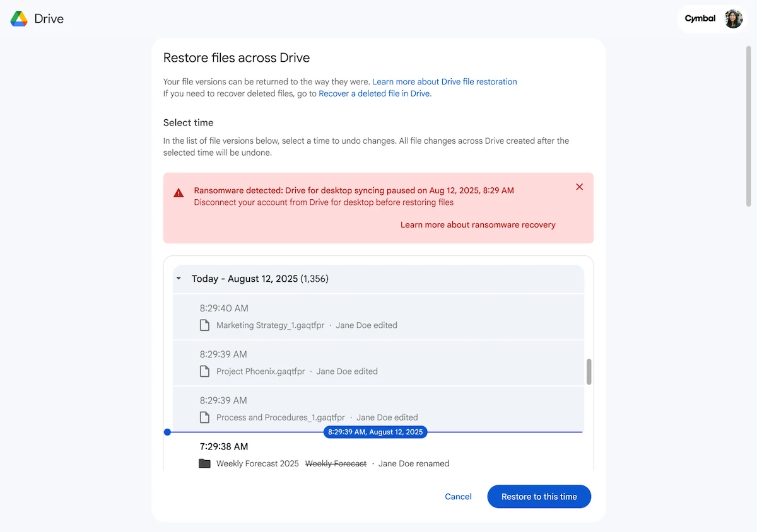Viewport: 757px width, 532px height.
Task: Dismiss the ransomware detected alert
Action: click(579, 187)
